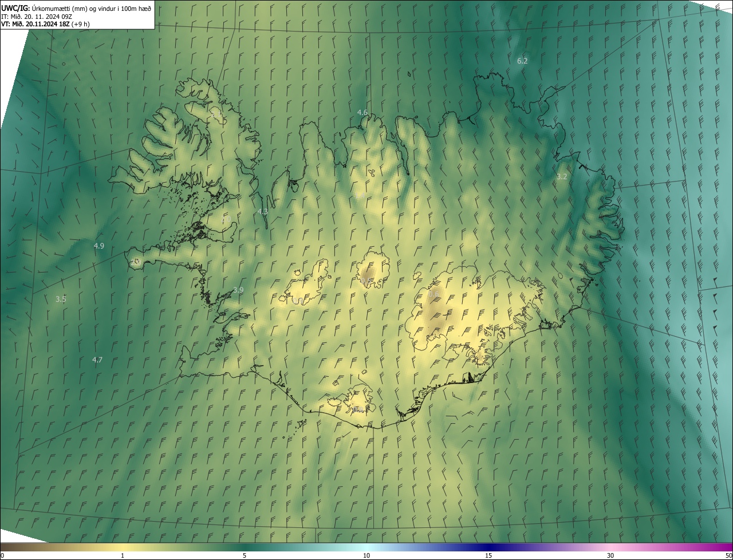Select the initial time line "IT: Mið. 20. 11. 2024 09Z"
The width and height of the screenshot is (733, 560).
[x=38, y=16]
